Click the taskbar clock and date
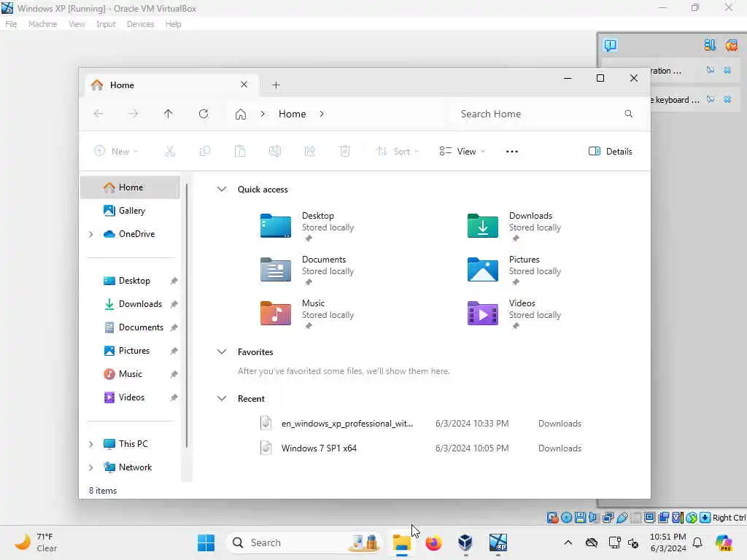 tap(667, 542)
